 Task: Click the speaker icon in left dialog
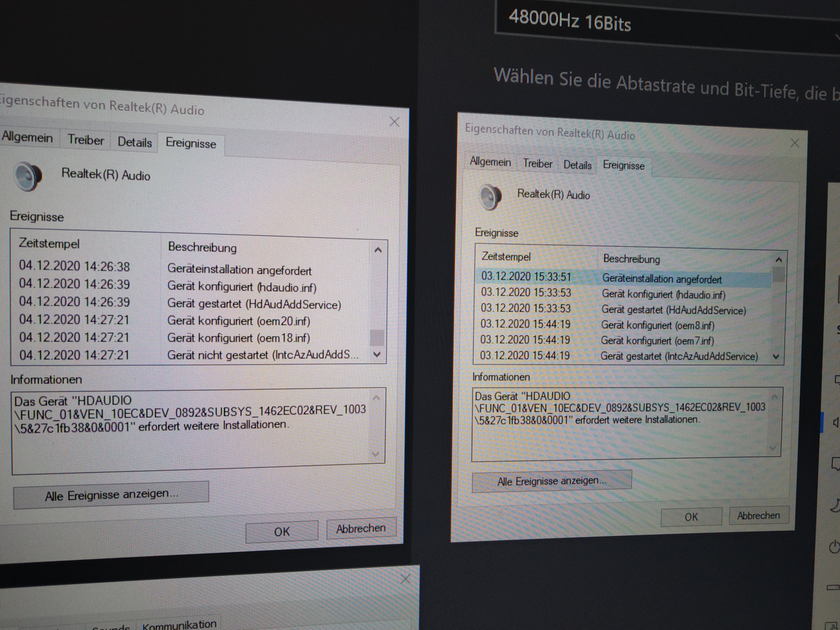pyautogui.click(x=28, y=177)
